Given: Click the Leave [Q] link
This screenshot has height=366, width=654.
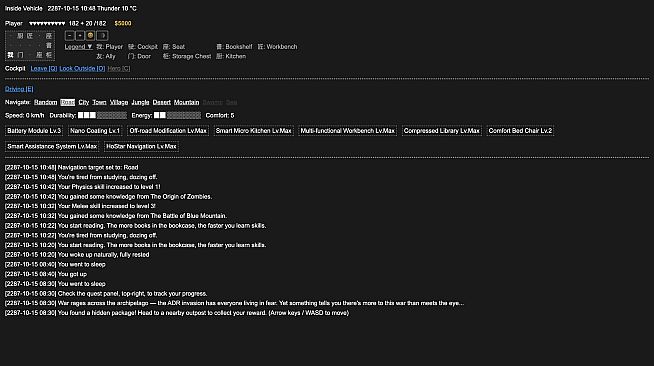Looking at the screenshot, I should click(44, 68).
